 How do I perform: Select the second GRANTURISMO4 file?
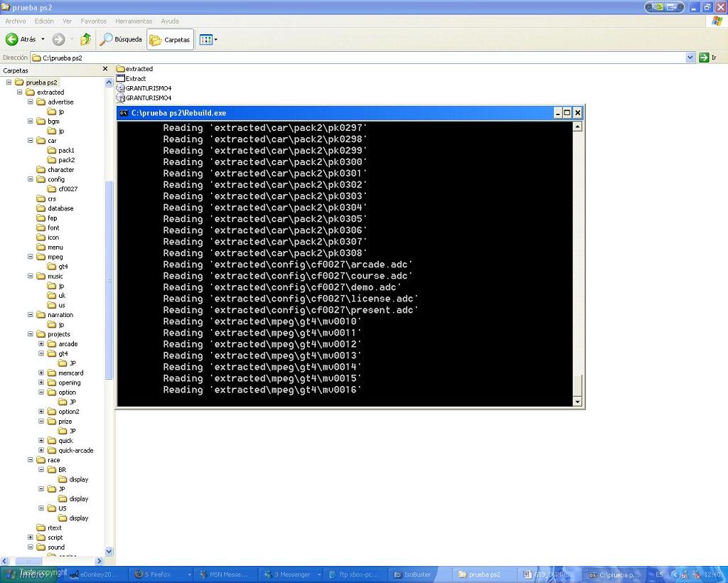[144, 98]
